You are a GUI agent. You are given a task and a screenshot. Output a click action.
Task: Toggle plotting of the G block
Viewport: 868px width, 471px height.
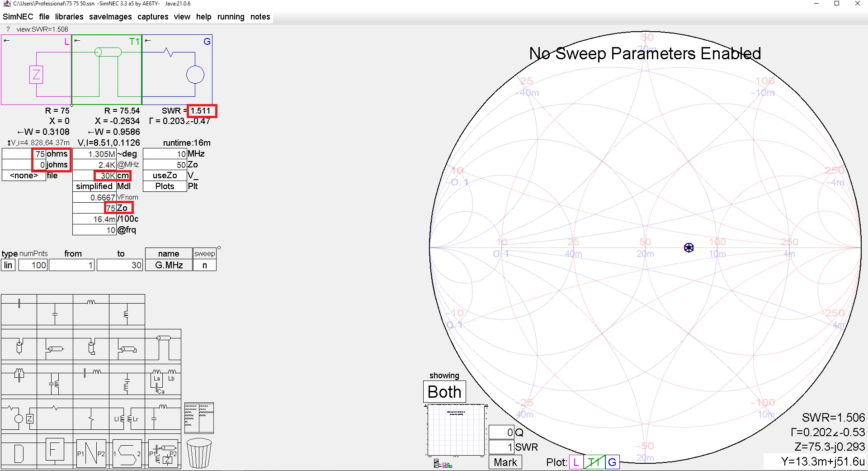(612, 462)
